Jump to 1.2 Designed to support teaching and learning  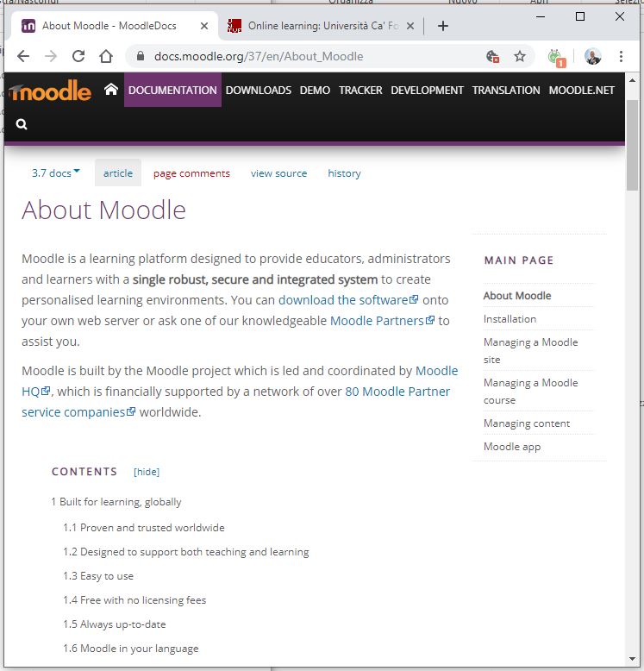pos(186,552)
